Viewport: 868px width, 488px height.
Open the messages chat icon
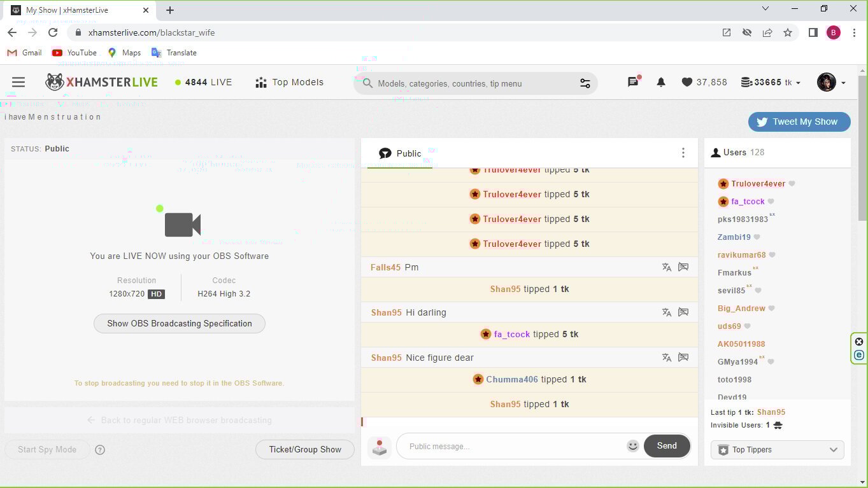pos(633,82)
